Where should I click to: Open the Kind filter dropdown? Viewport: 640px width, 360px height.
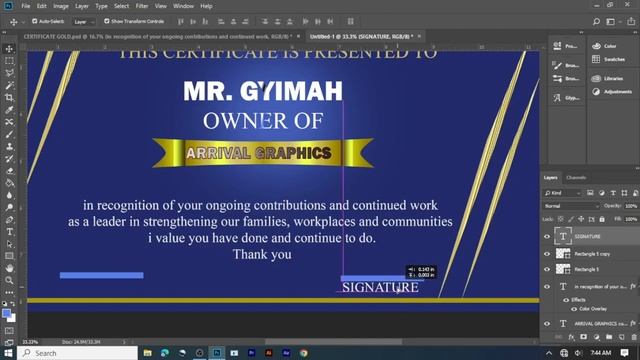(562, 193)
